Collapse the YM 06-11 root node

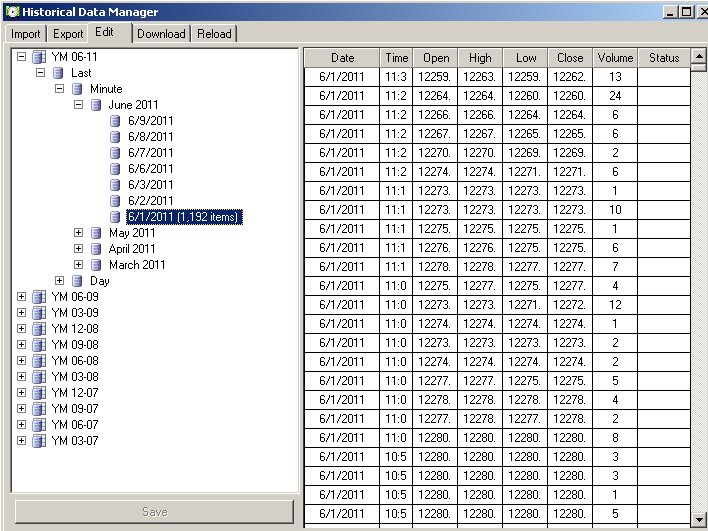pos(22,57)
